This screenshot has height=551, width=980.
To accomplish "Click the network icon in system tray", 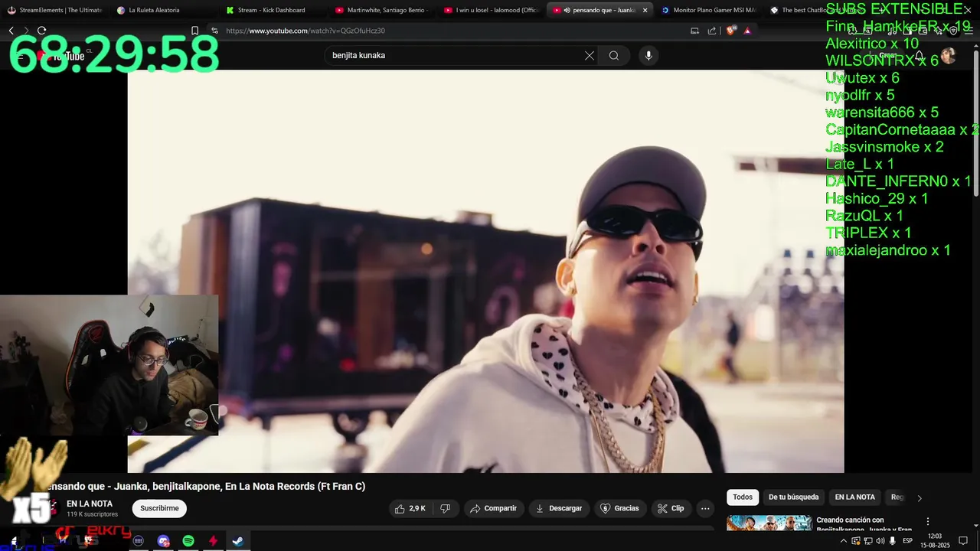I will 867,541.
